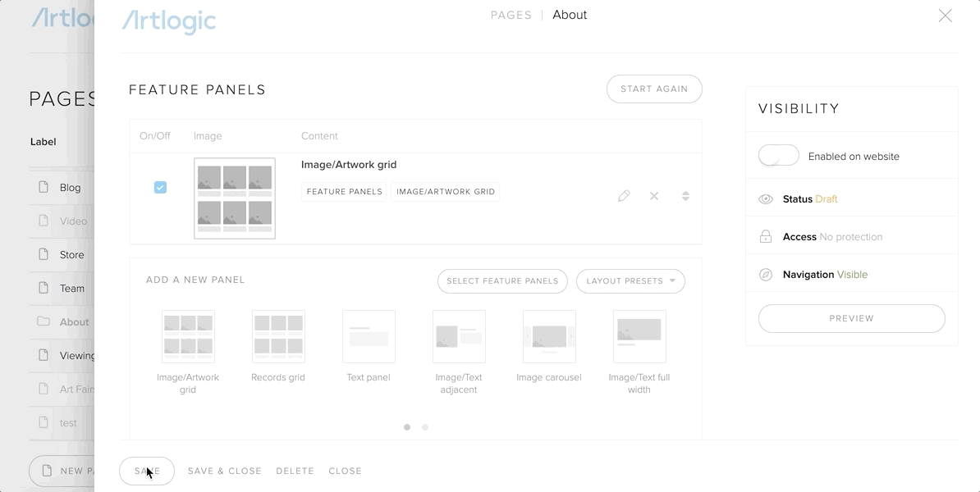Click the Status Draft row

[850, 198]
